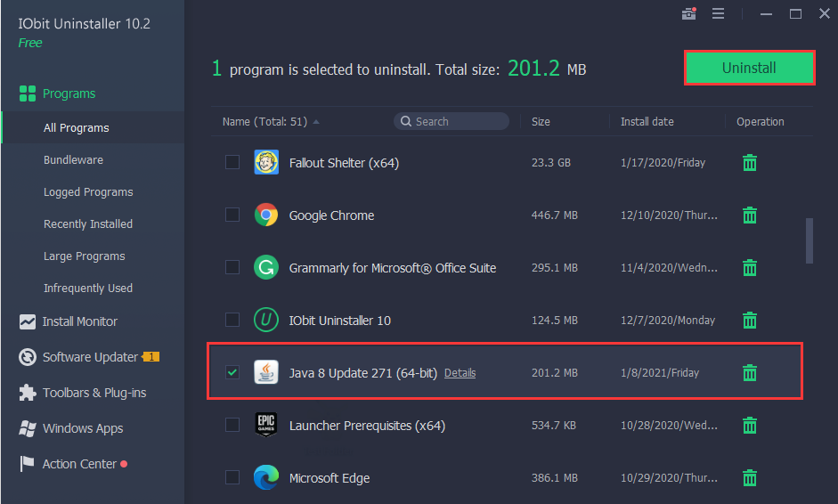The width and height of the screenshot is (838, 504).
Task: Click the Fallout Shelter (x64) program name
Action: [x=344, y=163]
